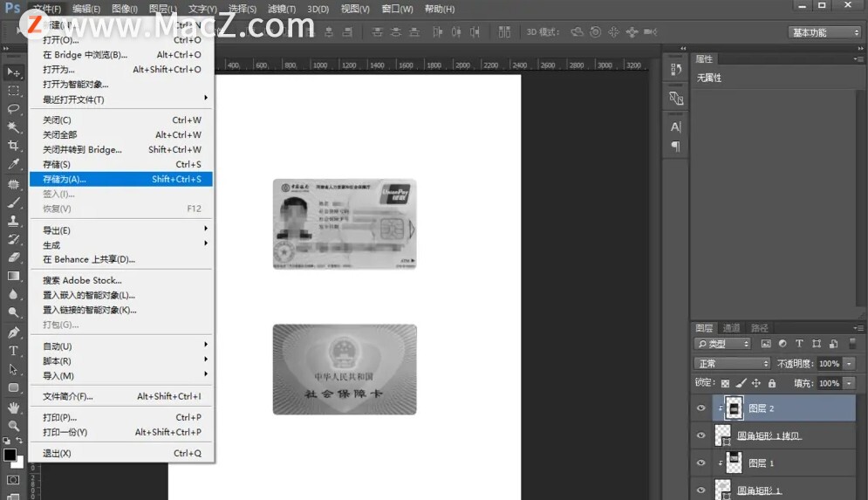Switch to the 通道 channels tab
This screenshot has height=500, width=868.
click(731, 328)
